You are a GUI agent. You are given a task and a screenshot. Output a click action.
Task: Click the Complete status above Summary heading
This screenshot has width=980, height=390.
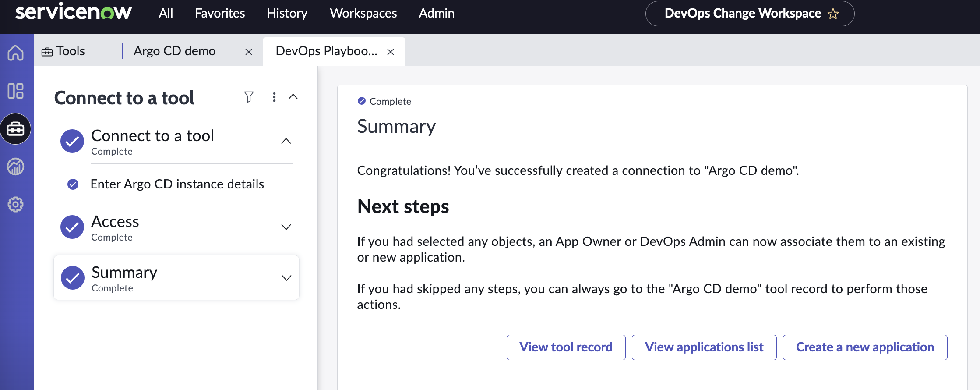(x=384, y=101)
